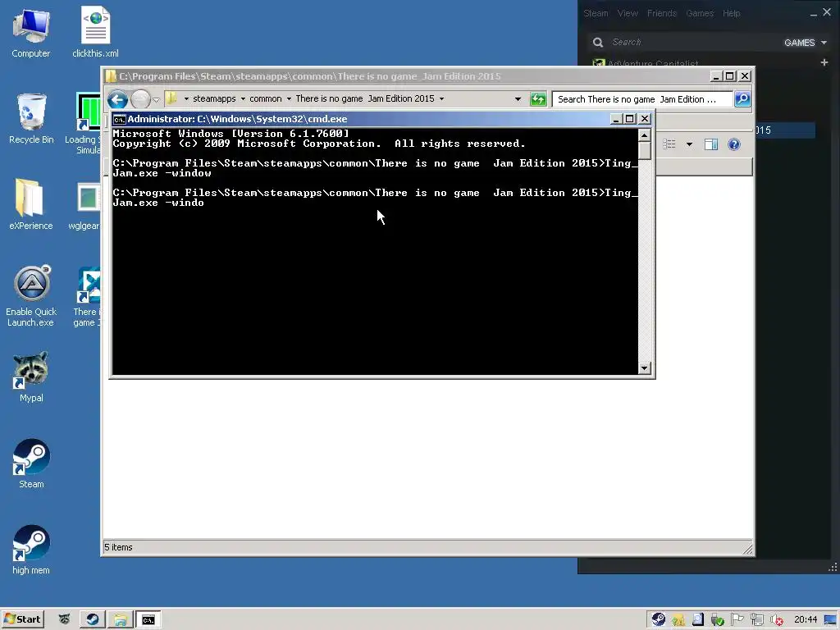Click the cmd scrollbar down arrow
Image resolution: width=840 pixels, height=630 pixels.
click(645, 368)
